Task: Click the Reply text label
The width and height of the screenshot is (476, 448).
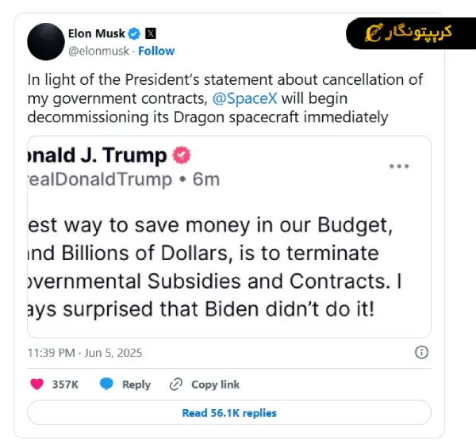Action: tap(136, 385)
